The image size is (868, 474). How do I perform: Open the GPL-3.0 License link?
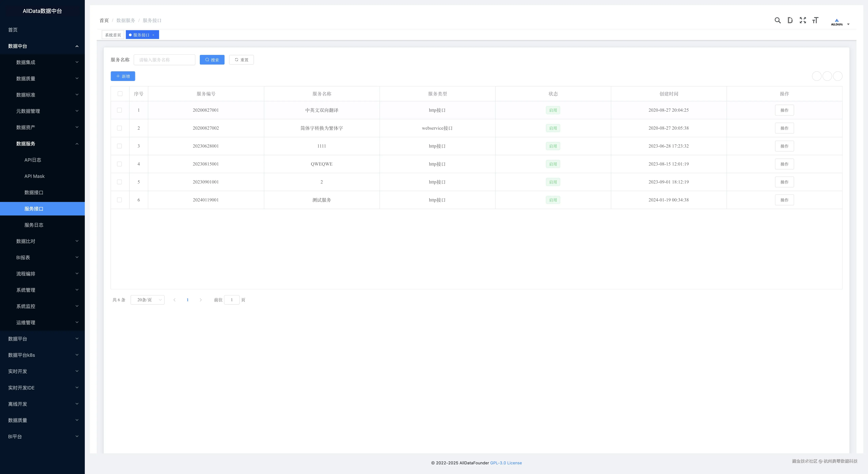506,463
